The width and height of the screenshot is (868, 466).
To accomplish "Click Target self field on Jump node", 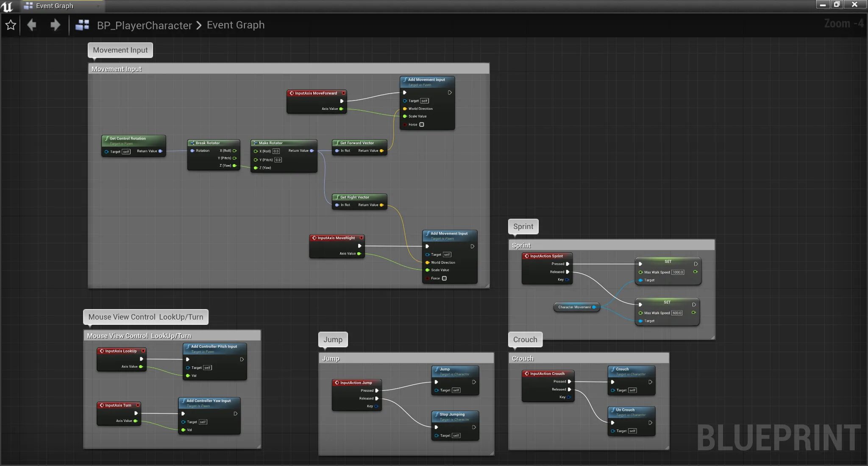I will (456, 390).
